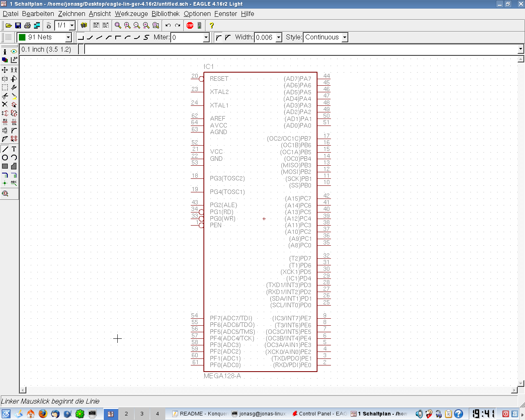Select the Delete (X) tool

pyautogui.click(x=5, y=105)
